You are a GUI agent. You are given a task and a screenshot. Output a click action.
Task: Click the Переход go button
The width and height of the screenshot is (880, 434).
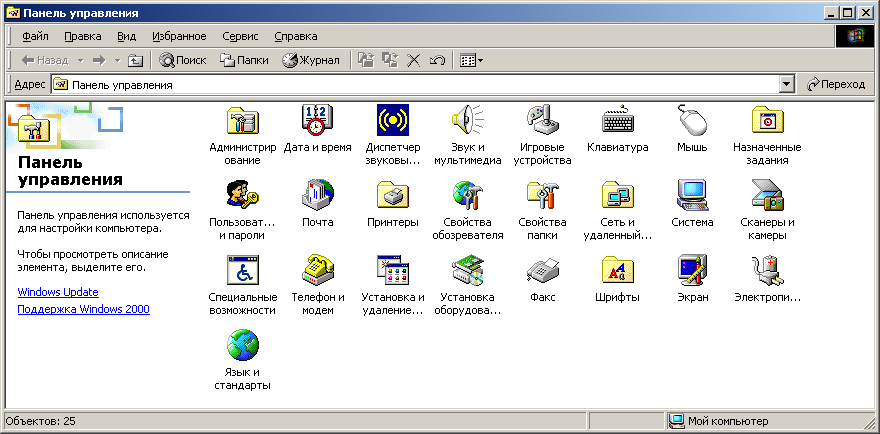(836, 85)
